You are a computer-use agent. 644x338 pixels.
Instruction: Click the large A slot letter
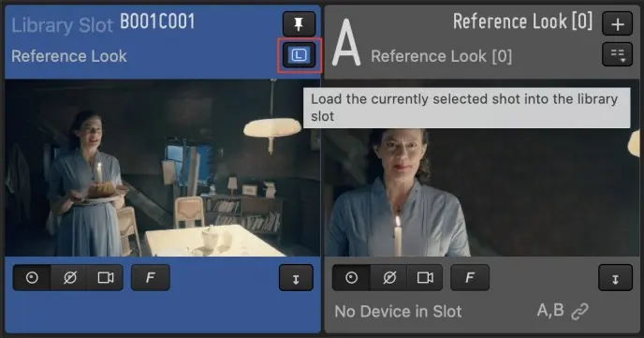click(x=346, y=42)
